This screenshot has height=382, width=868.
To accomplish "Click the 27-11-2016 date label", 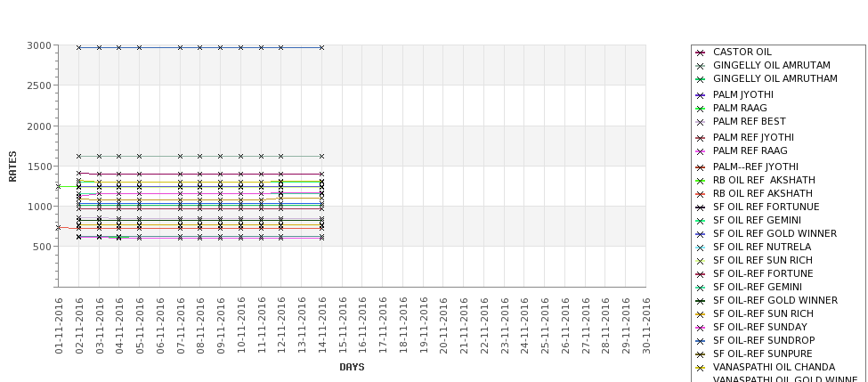I will click(x=586, y=326).
